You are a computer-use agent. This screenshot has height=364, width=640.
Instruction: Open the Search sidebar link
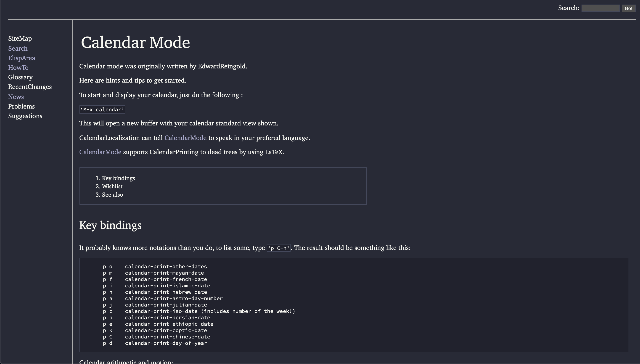point(18,48)
